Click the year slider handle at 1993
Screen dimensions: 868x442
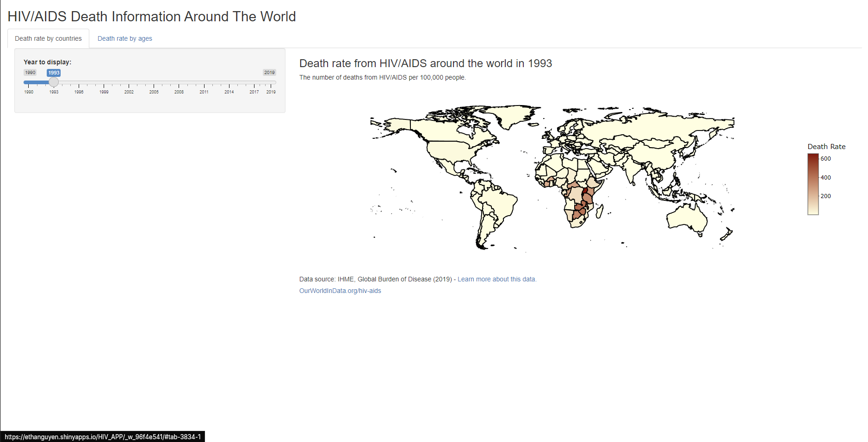tap(54, 82)
